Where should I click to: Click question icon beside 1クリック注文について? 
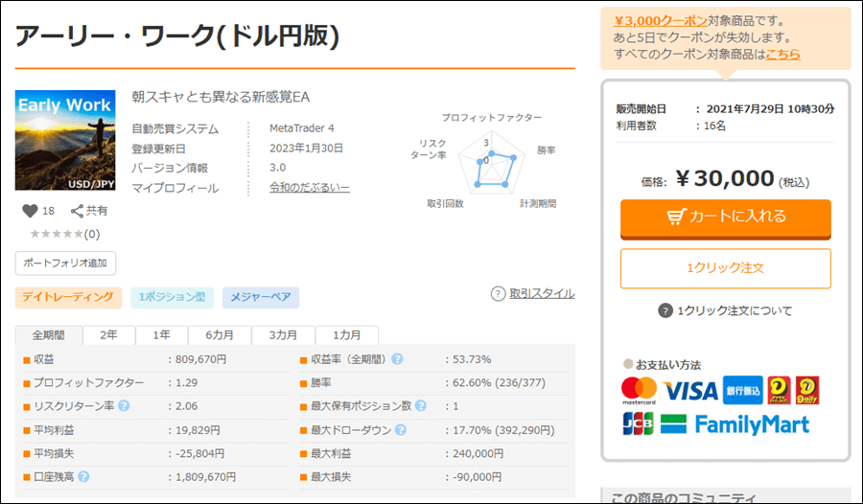665,310
